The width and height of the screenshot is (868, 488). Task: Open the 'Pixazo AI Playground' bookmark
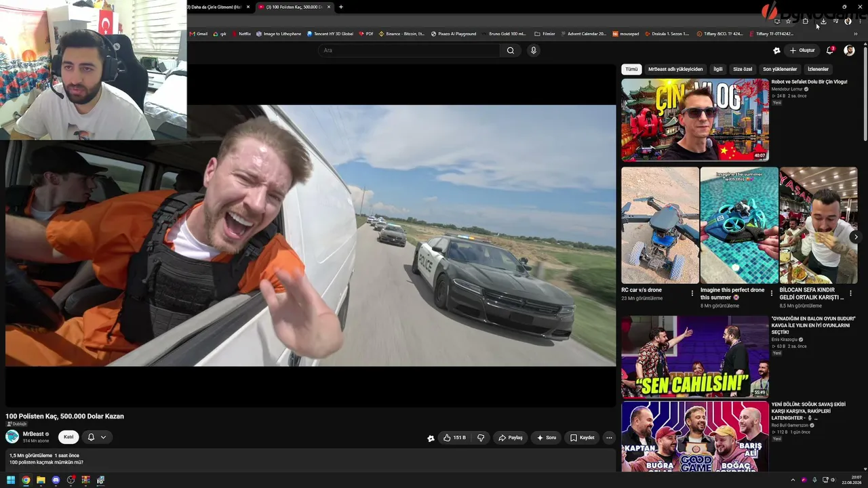tap(454, 34)
